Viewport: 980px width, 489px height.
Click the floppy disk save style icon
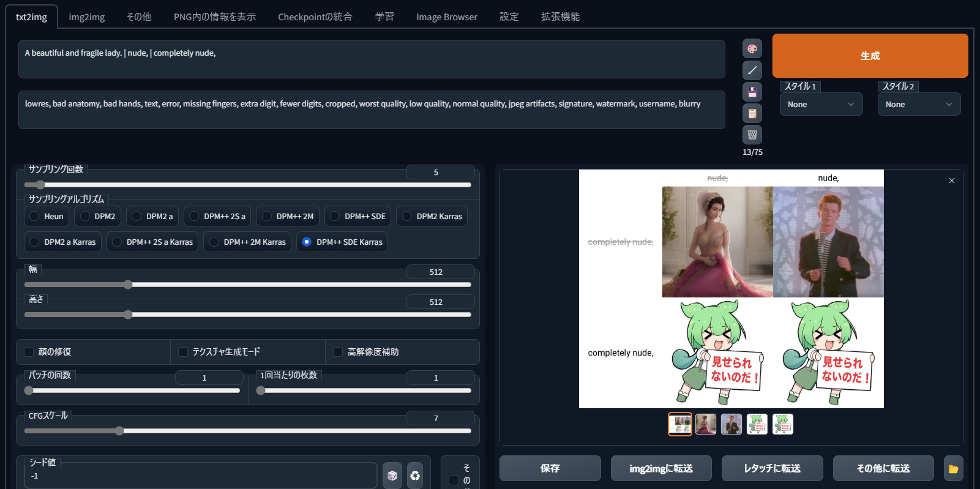[x=752, y=92]
